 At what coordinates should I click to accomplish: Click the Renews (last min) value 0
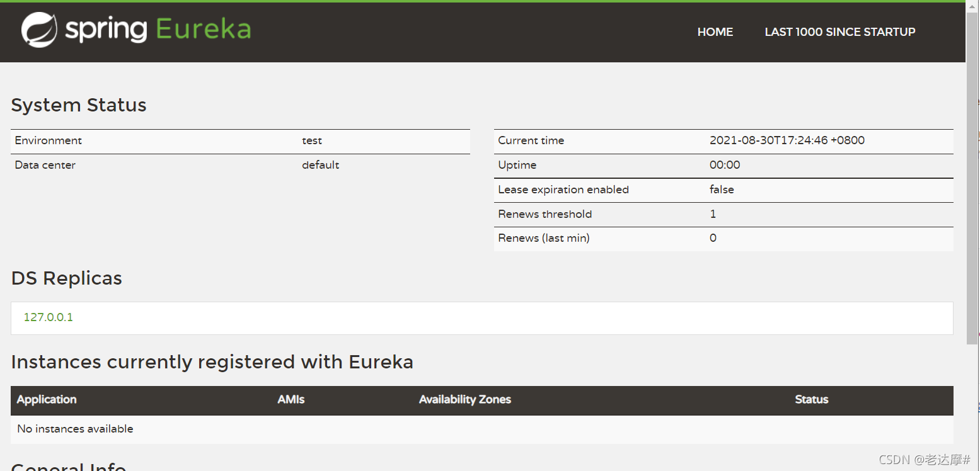coord(713,239)
